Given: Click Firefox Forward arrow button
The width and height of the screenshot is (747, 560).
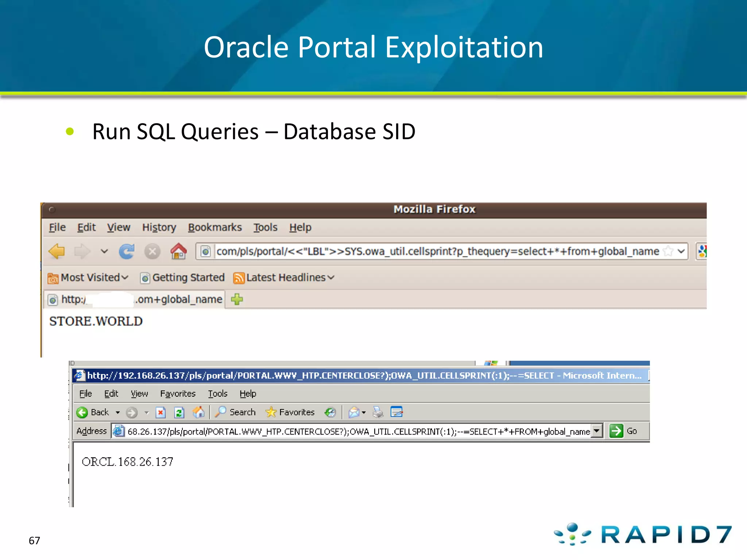Looking at the screenshot, I should tap(82, 252).
